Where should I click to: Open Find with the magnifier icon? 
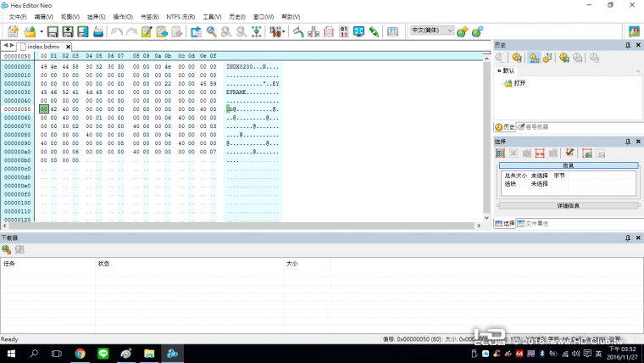(211, 31)
